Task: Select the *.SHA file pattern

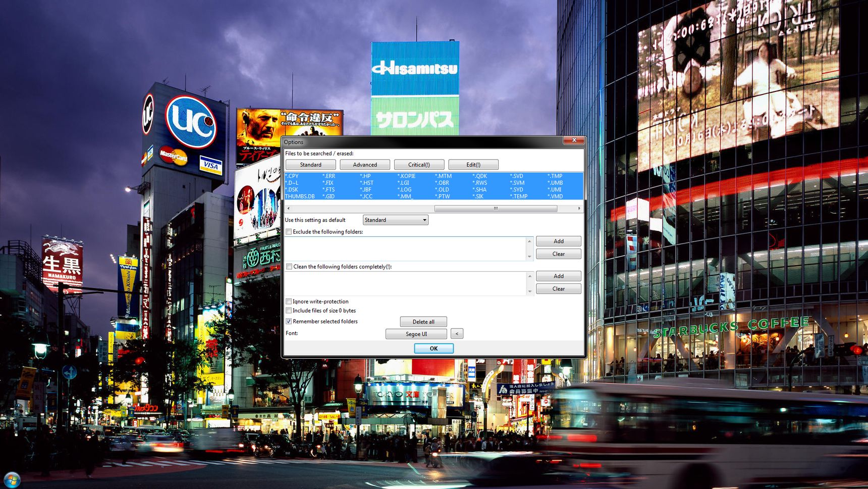Action: coord(479,189)
